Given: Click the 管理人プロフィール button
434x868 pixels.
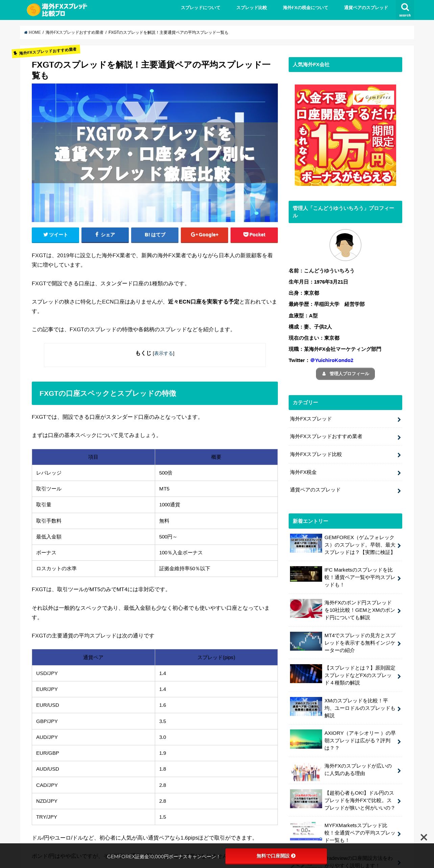Looking at the screenshot, I should 345,374.
